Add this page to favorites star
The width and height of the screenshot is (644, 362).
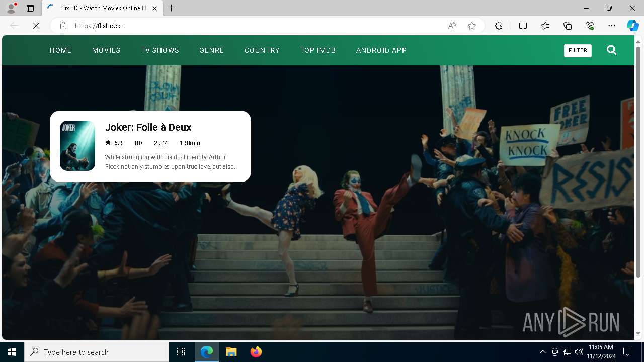[x=472, y=26]
